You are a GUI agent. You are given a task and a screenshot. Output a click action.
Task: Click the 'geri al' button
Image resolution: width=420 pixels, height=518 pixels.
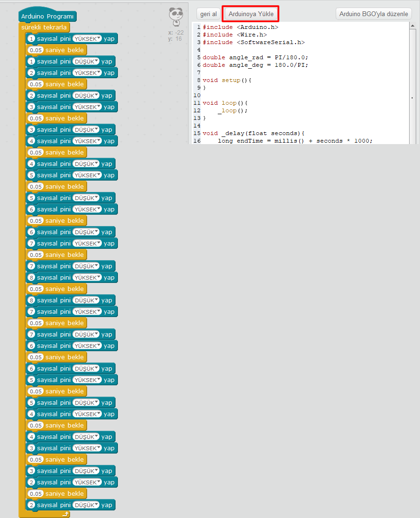pyautogui.click(x=208, y=14)
